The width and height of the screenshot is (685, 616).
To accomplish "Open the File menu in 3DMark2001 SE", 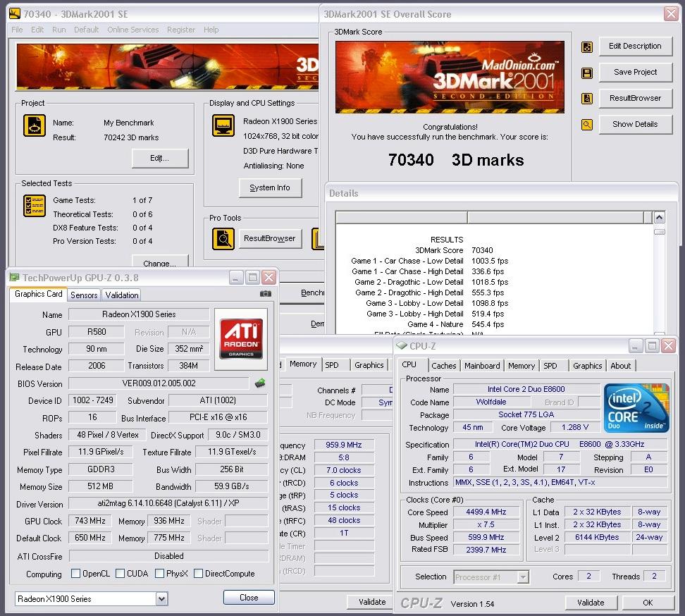I will (x=17, y=30).
